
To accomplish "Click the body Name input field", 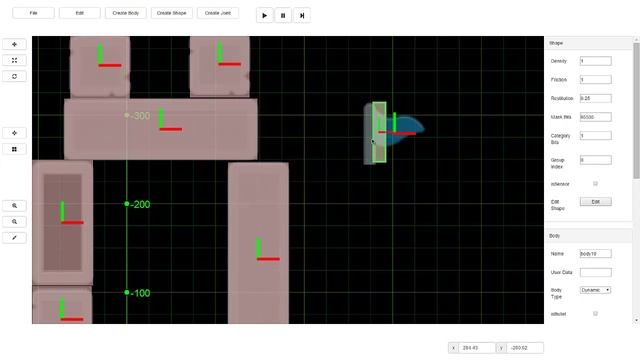I will coord(596,254).
